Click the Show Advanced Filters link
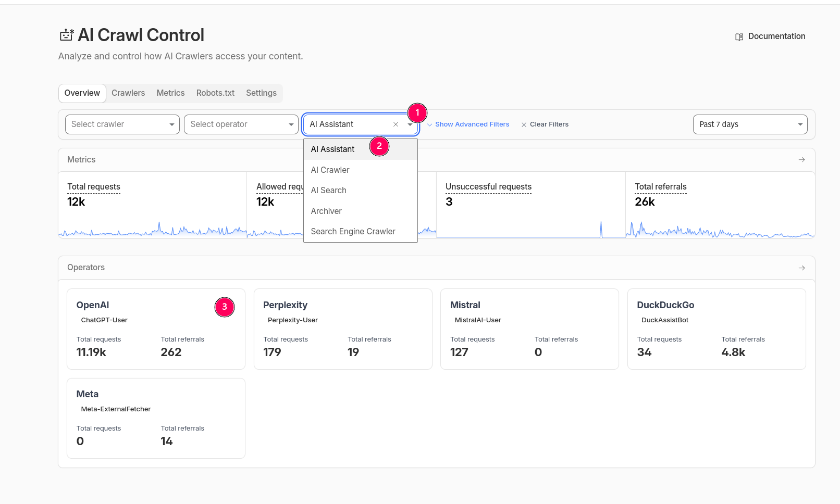 coord(472,124)
